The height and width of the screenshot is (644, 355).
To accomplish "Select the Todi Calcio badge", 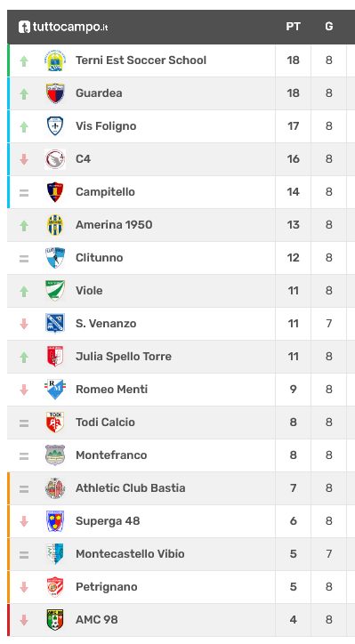I will pyautogui.click(x=55, y=423).
